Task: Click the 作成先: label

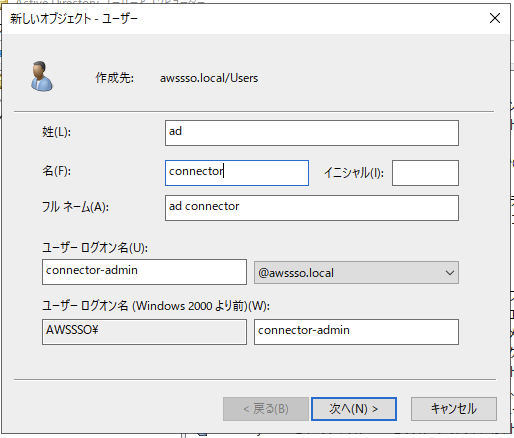Action: coord(114,78)
